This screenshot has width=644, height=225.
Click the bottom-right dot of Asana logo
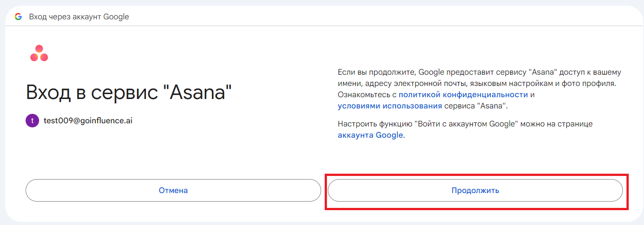pyautogui.click(x=44, y=57)
